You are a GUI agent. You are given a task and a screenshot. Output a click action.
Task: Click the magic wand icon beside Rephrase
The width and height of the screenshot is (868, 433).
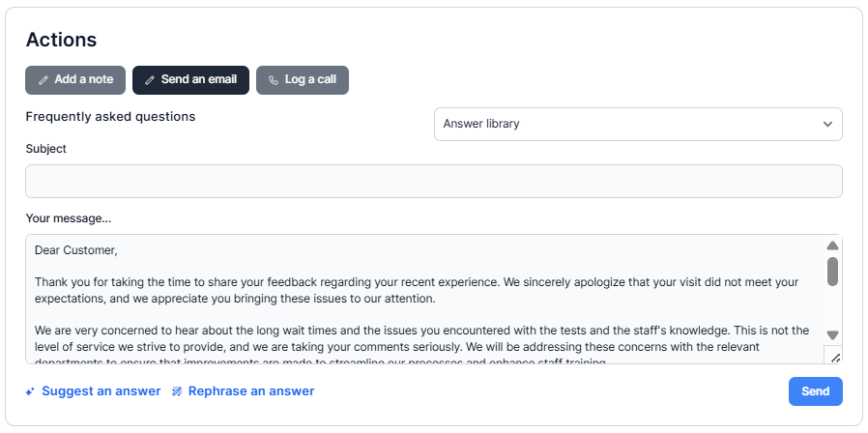coord(177,391)
